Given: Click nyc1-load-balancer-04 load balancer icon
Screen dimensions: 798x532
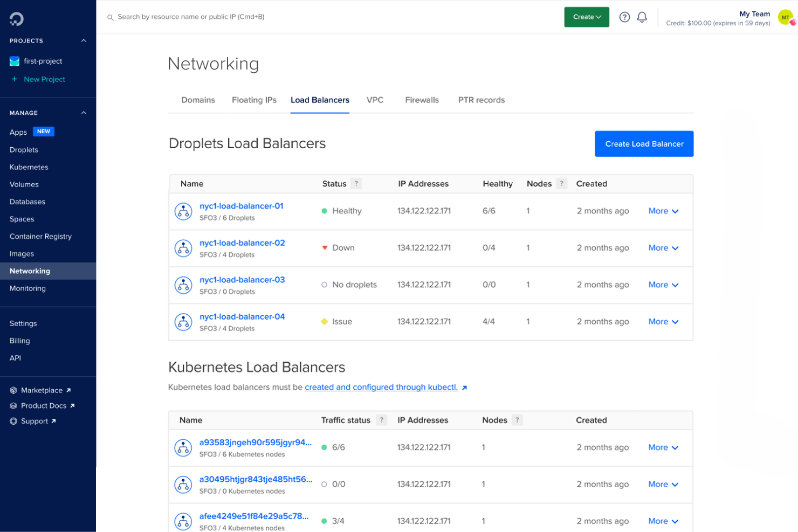Looking at the screenshot, I should (183, 322).
